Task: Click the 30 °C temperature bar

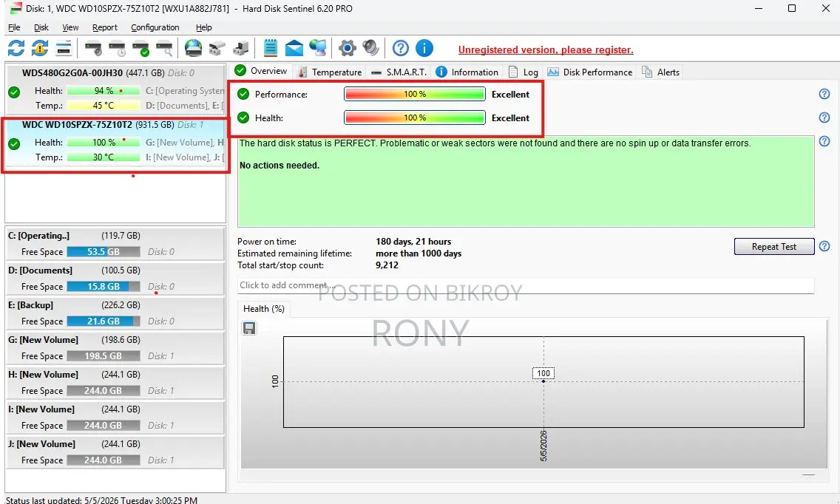Action: point(104,157)
